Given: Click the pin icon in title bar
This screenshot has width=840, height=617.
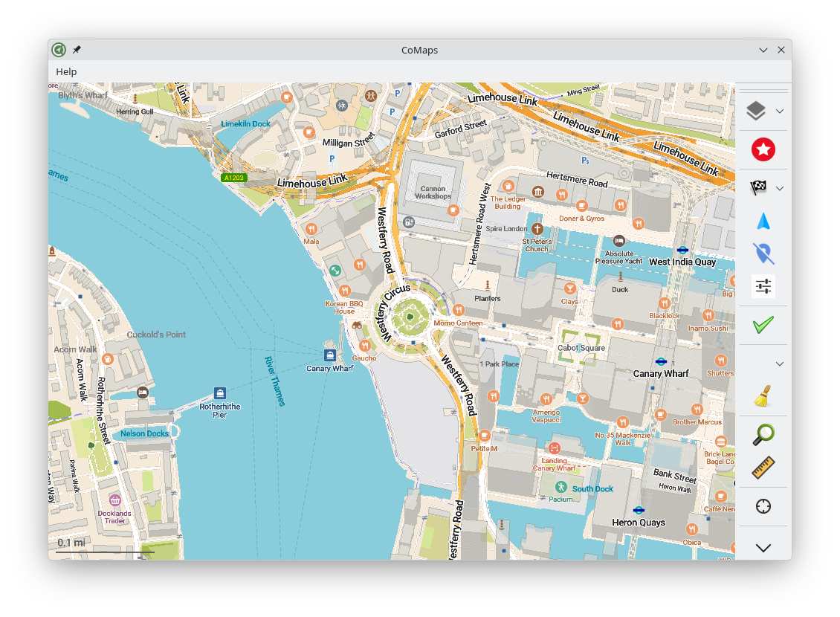Looking at the screenshot, I should (x=77, y=50).
